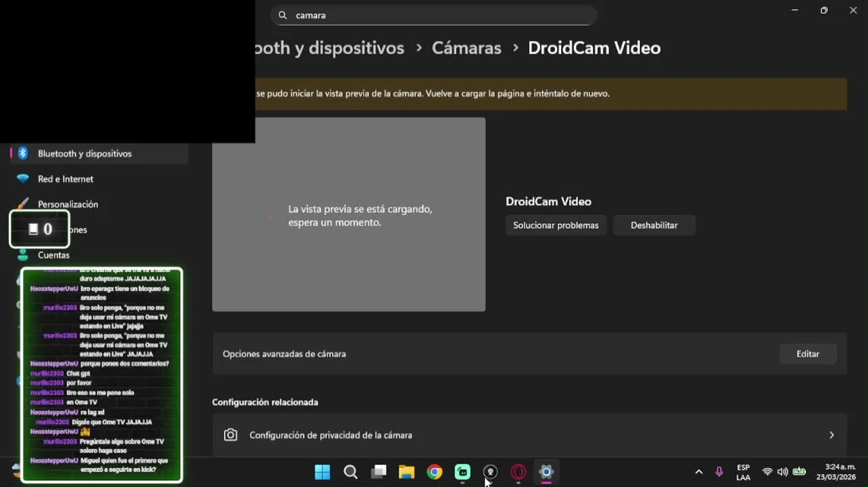Select Bluetooth y dispositivos in sidebar
Viewport: 868px width, 487px height.
coord(99,154)
